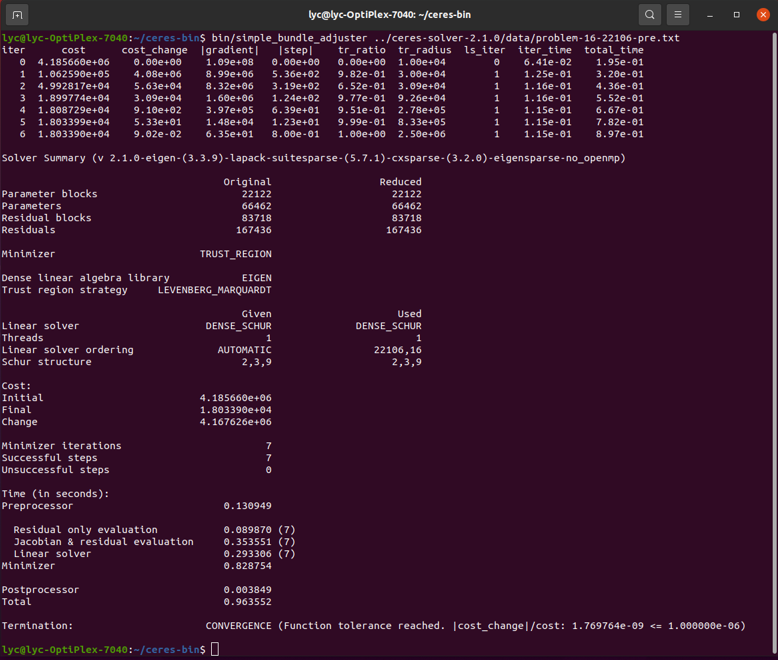Click the |gradient| column header
The width and height of the screenshot is (778, 660).
tap(230, 50)
